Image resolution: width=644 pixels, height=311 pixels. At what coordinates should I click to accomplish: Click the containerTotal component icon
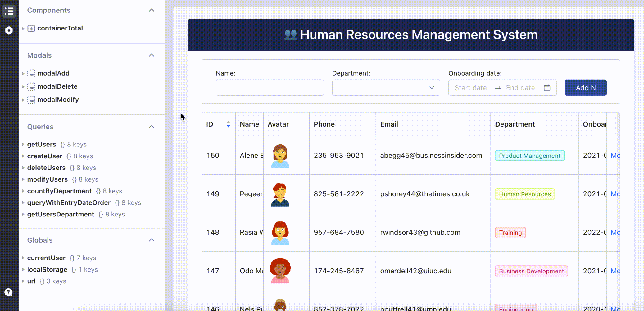[31, 28]
